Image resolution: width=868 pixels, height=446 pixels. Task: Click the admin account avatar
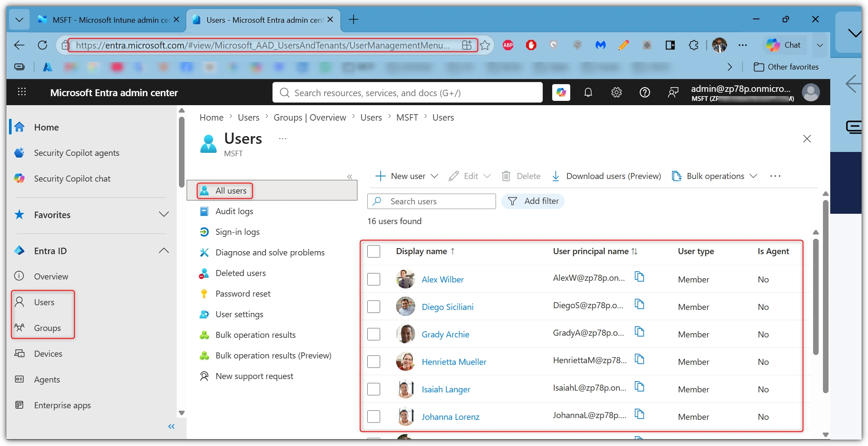[811, 92]
